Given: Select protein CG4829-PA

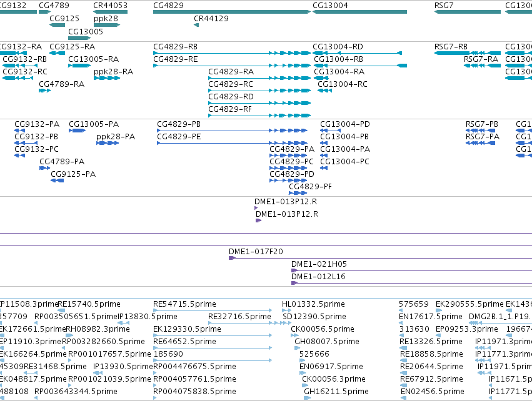Looking at the screenshot, I should click(288, 156).
